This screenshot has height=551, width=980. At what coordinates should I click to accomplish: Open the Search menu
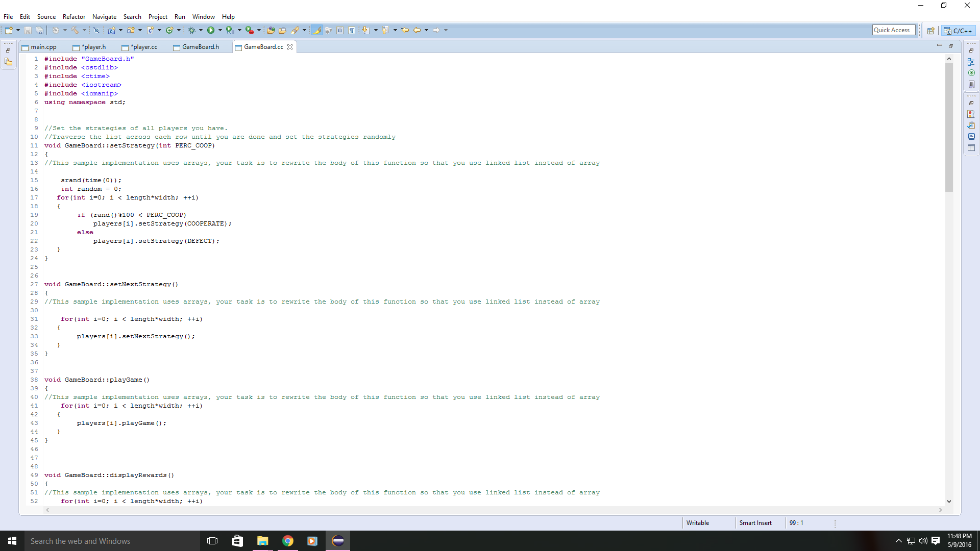click(132, 16)
